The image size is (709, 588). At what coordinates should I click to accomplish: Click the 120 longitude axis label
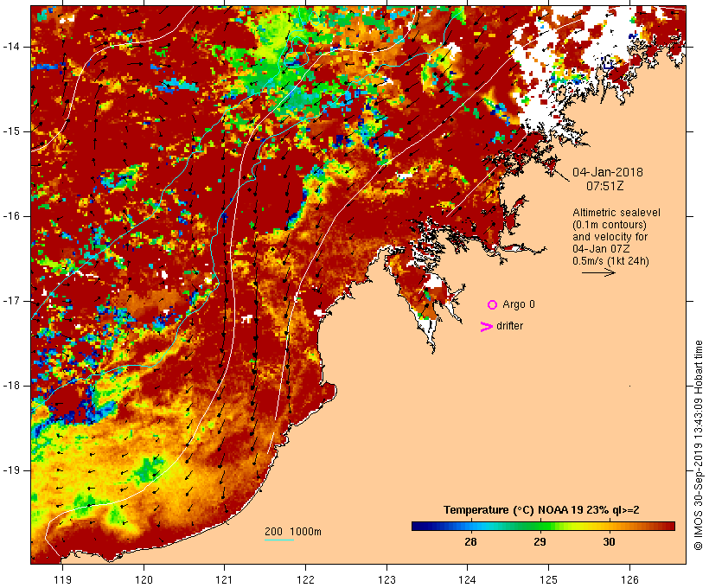[144, 579]
